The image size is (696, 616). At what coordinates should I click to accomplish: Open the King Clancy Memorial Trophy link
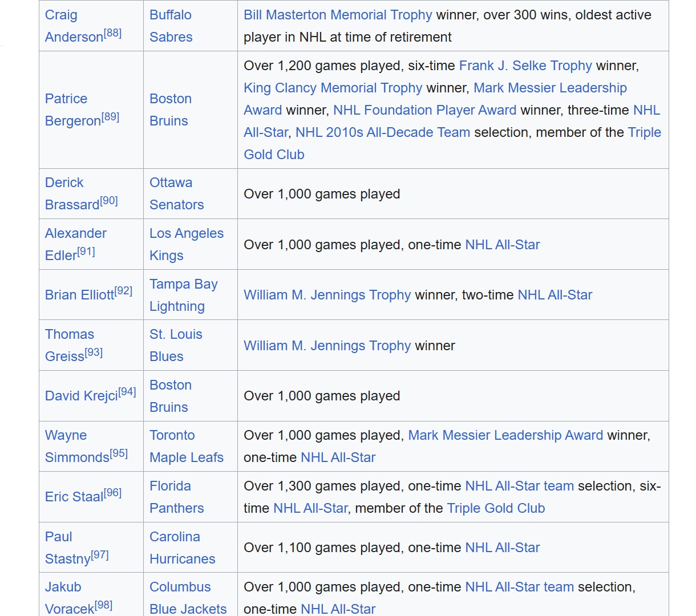(x=333, y=88)
